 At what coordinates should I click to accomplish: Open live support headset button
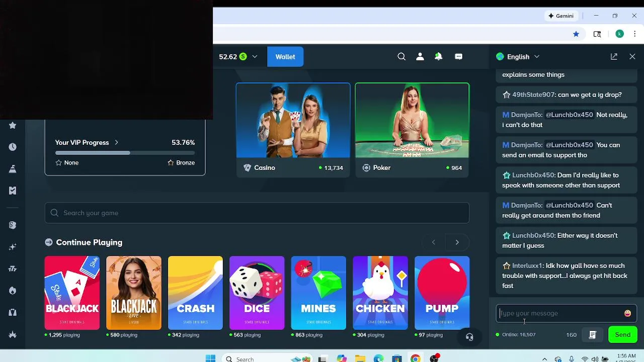coord(469,337)
